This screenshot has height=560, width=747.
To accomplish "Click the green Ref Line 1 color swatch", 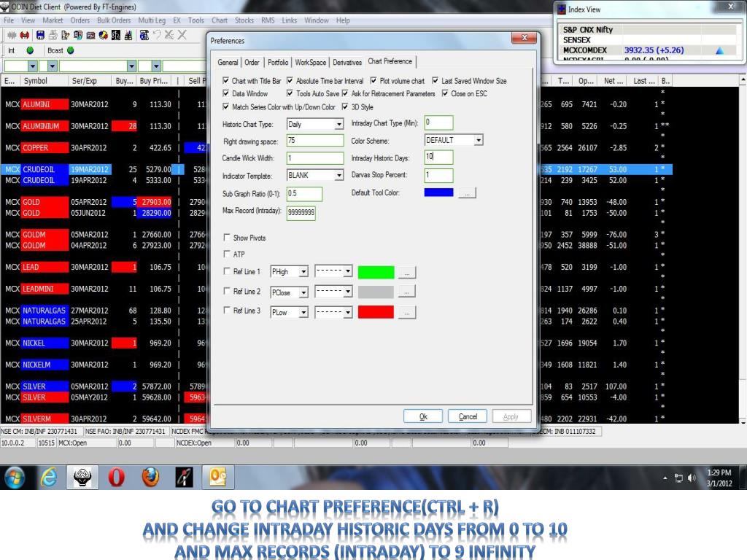I will coord(376,273).
